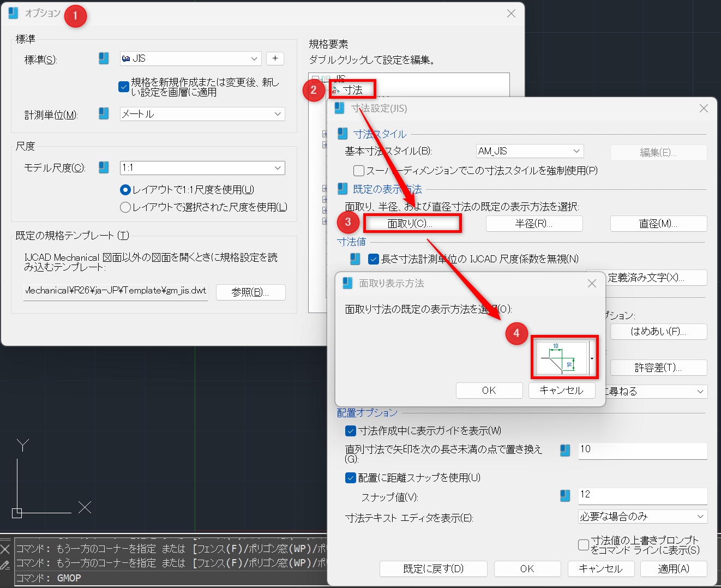This screenshot has width=721, height=588.
Task: Click the 半径(R)... button
Action: pyautogui.click(x=534, y=224)
